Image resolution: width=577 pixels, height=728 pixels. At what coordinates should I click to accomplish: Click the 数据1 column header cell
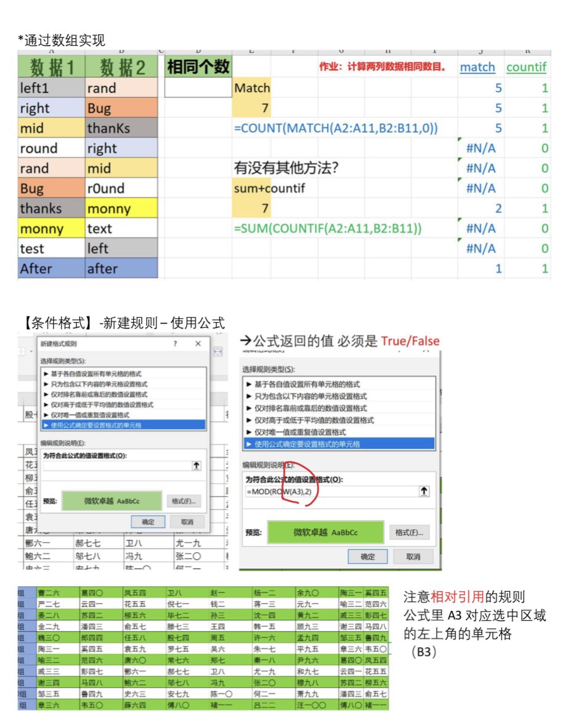click(x=52, y=67)
